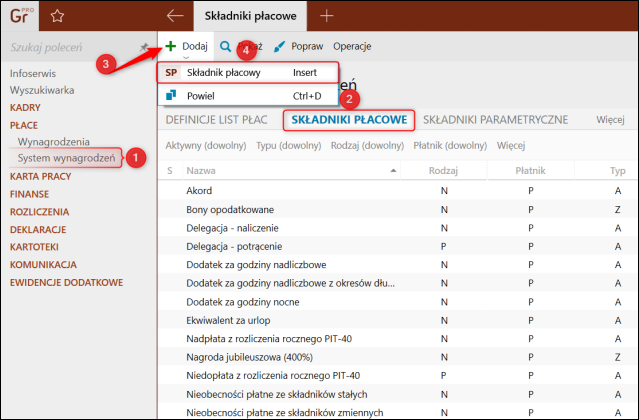Switch to DEFINICJE LIST PŁAC tab
Screen dimensions: 639x420
pos(216,120)
